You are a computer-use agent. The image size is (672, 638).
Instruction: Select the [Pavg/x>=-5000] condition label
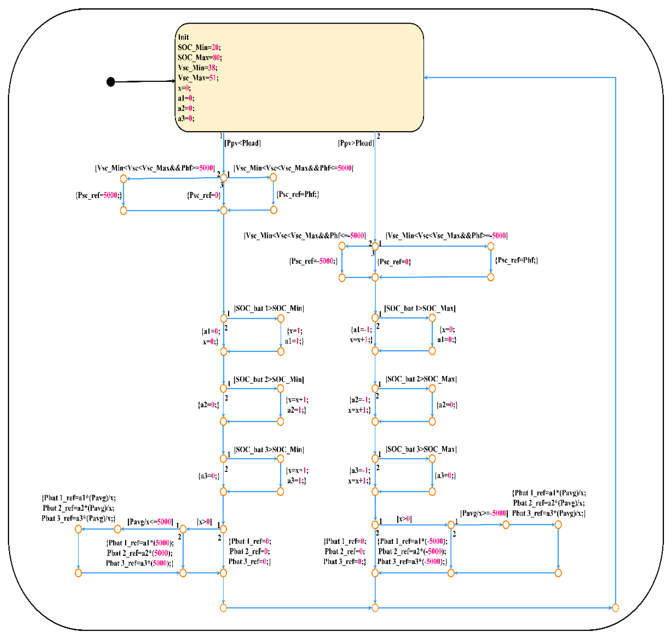(484, 513)
